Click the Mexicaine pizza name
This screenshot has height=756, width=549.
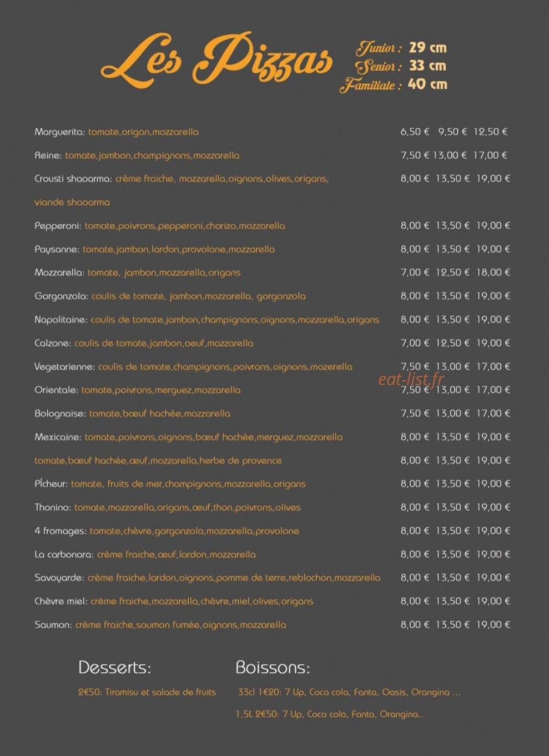tap(58, 437)
